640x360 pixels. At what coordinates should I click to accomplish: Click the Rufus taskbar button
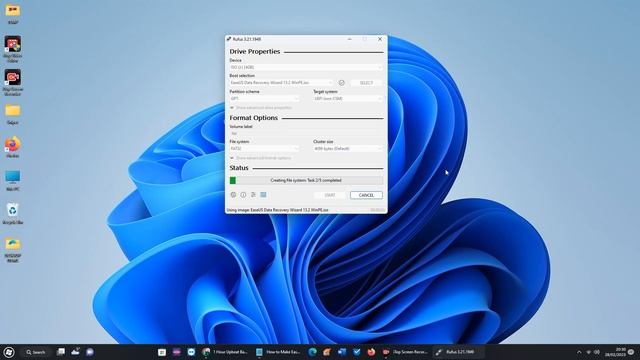tap(458, 352)
